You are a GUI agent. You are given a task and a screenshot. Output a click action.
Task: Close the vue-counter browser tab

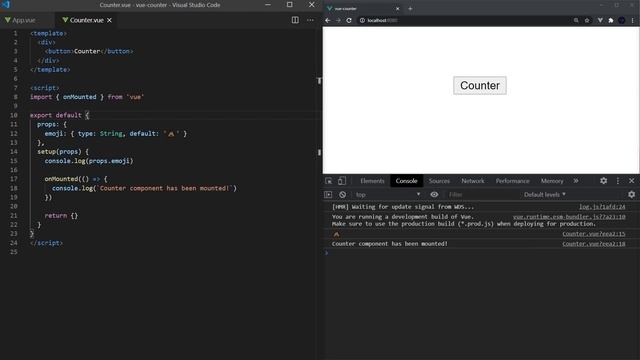[x=398, y=9]
